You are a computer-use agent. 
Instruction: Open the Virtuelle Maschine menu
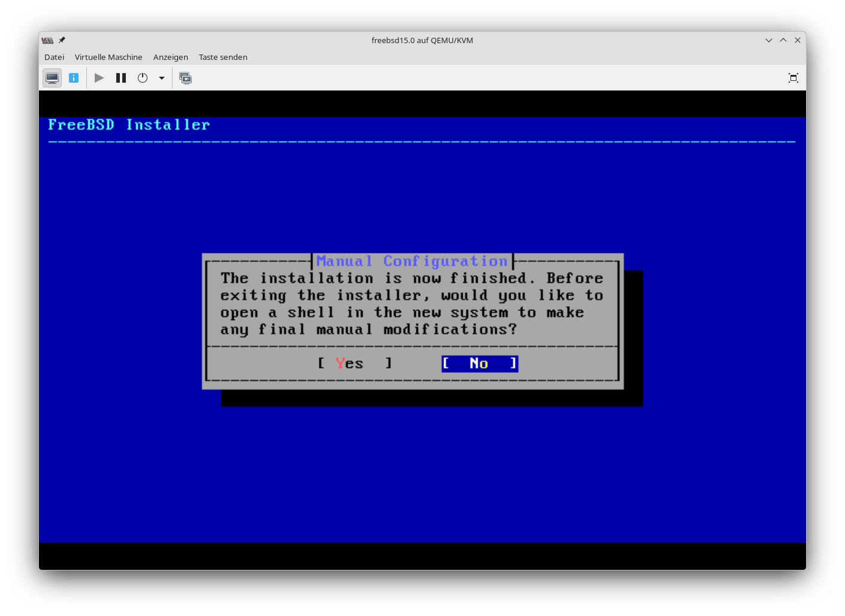click(x=108, y=58)
